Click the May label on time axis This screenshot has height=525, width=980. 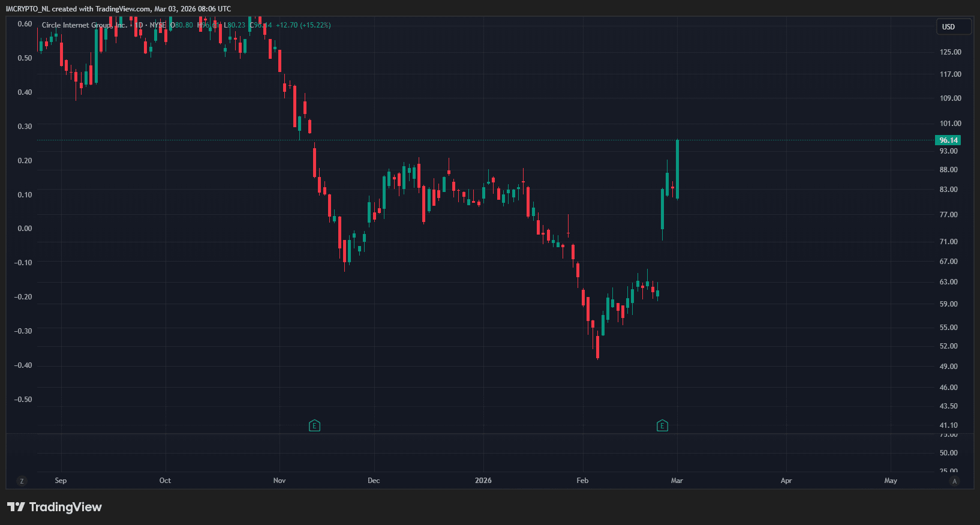[891, 481]
